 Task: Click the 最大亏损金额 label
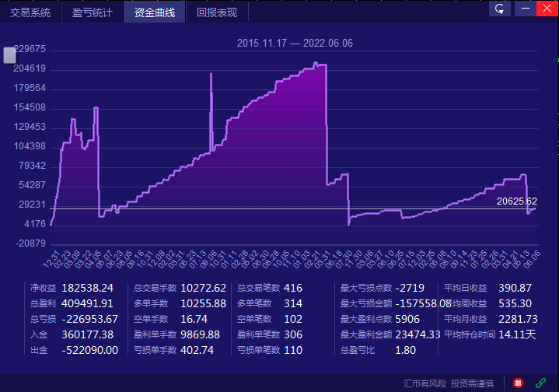(366, 303)
